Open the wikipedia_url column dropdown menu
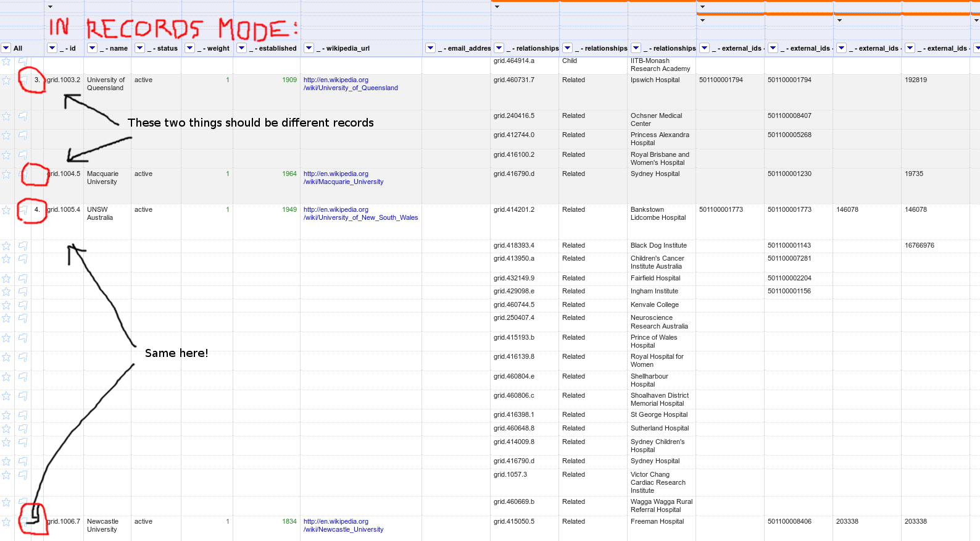Image resolution: width=980 pixels, height=541 pixels. pyautogui.click(x=309, y=48)
